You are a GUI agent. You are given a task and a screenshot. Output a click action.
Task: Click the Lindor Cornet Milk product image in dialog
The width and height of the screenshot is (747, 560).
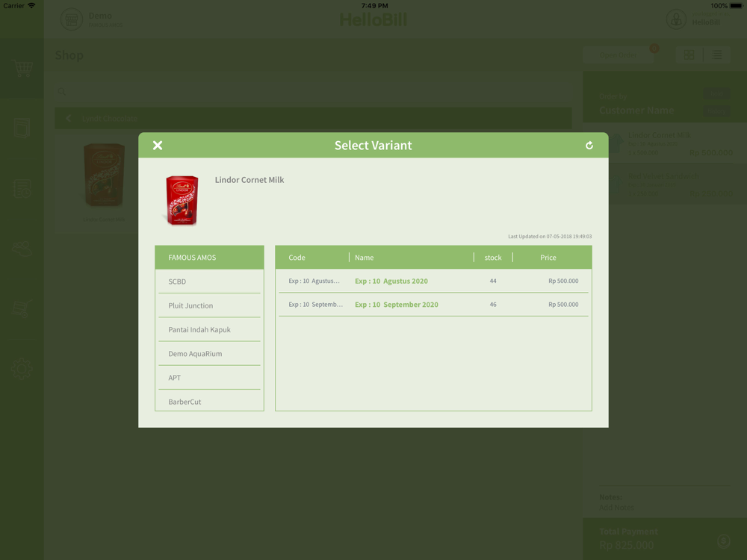click(x=182, y=200)
